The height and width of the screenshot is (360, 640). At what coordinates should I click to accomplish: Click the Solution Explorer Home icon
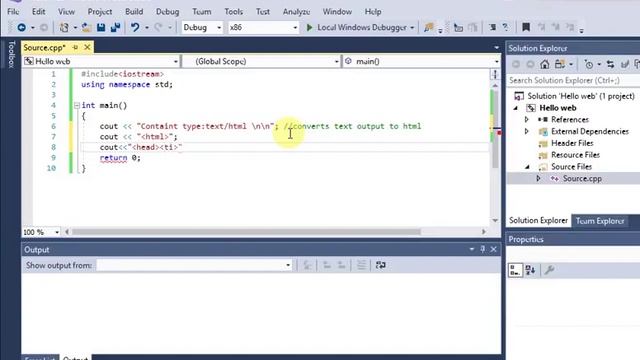tap(544, 64)
